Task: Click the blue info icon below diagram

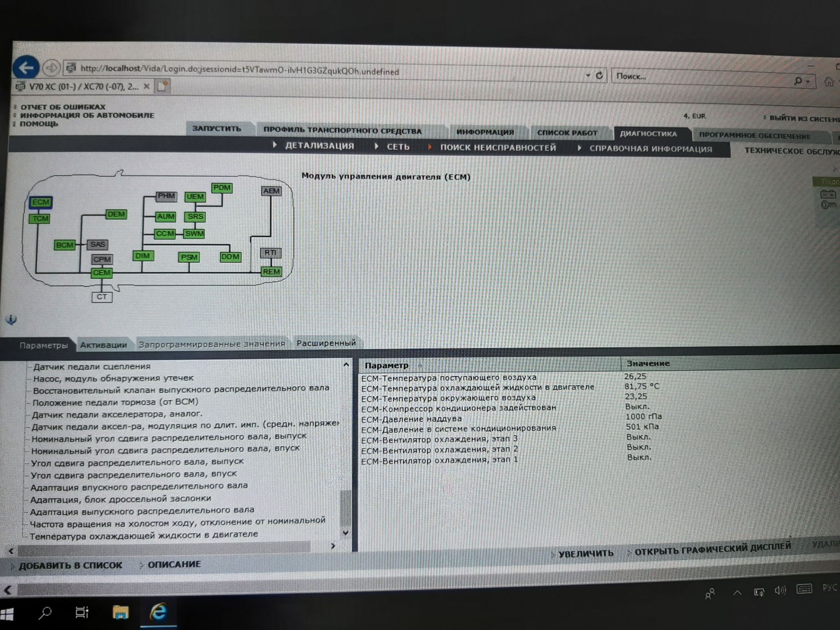Action: (x=11, y=320)
